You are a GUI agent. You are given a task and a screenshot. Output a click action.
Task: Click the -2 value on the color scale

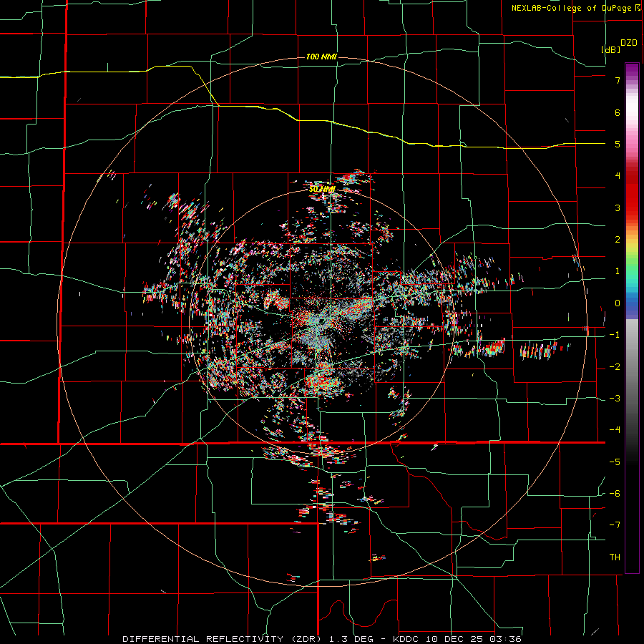615,367
